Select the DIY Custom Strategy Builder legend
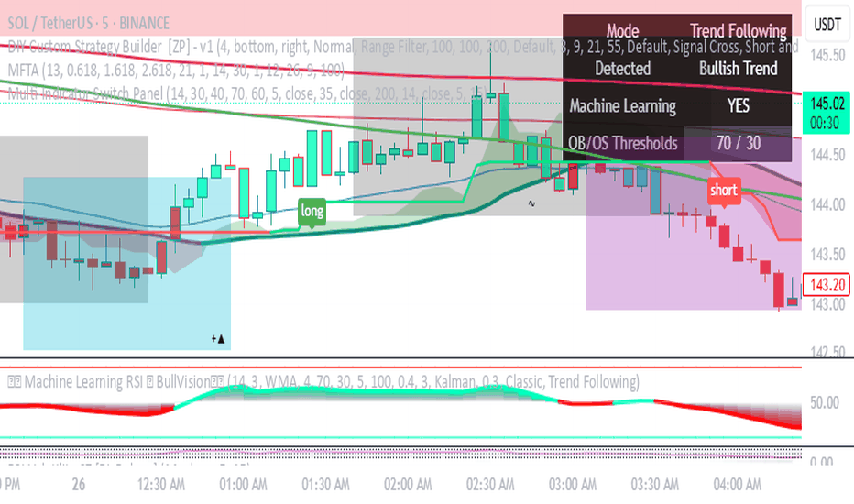 pyautogui.click(x=403, y=47)
